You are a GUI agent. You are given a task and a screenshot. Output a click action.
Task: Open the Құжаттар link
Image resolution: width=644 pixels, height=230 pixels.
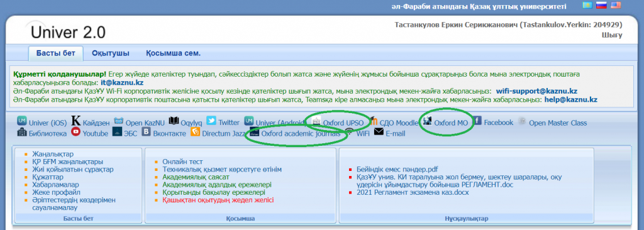(48, 177)
